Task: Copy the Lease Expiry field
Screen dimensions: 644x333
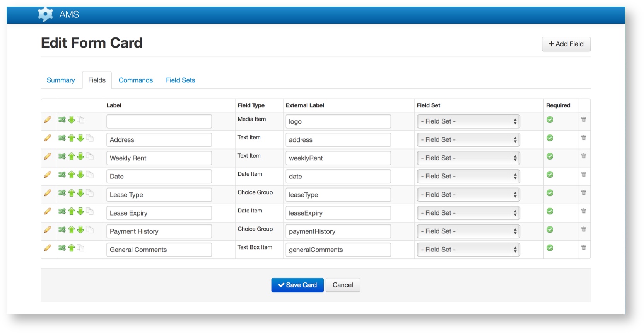Action: coord(90,211)
